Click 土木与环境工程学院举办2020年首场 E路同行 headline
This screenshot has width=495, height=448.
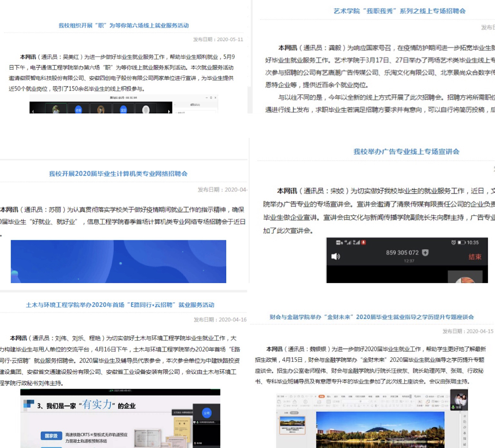click(x=120, y=305)
